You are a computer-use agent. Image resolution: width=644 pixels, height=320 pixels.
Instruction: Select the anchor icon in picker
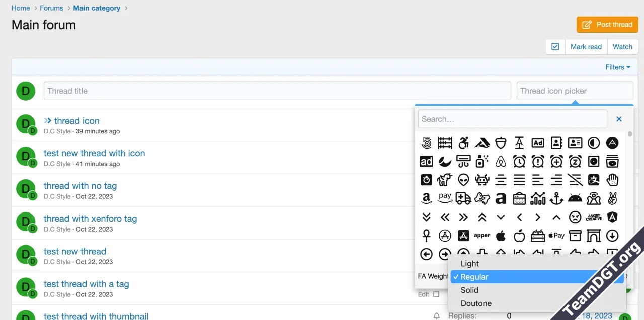(556, 198)
